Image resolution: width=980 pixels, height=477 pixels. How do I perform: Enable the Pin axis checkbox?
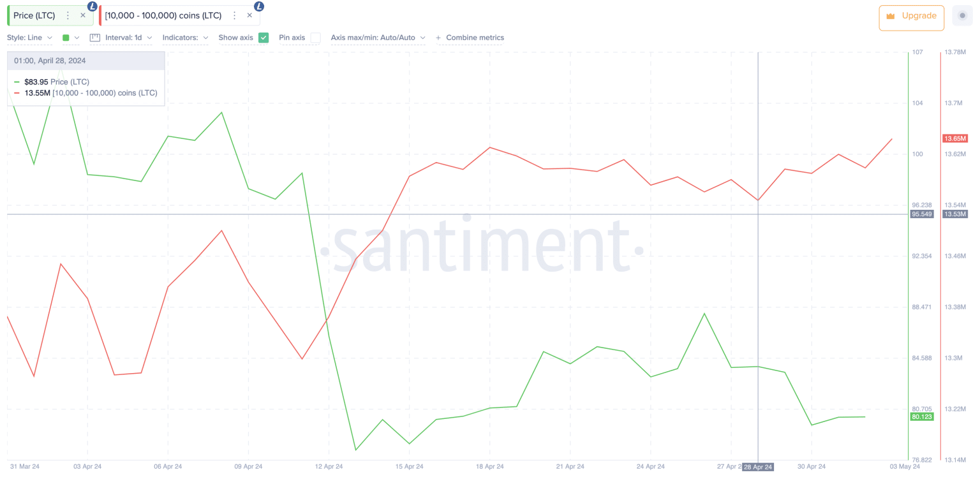click(315, 38)
